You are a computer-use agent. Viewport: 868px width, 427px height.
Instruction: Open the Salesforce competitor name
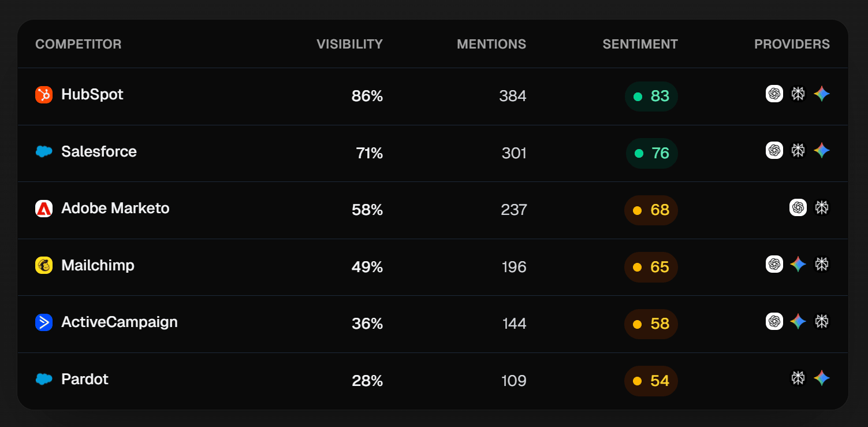pyautogui.click(x=99, y=151)
